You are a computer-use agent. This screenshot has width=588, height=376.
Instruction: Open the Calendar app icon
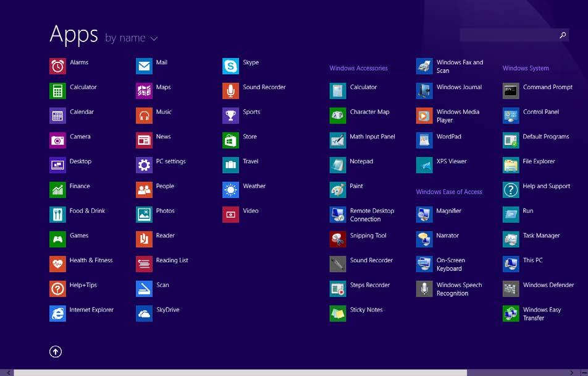pyautogui.click(x=57, y=116)
